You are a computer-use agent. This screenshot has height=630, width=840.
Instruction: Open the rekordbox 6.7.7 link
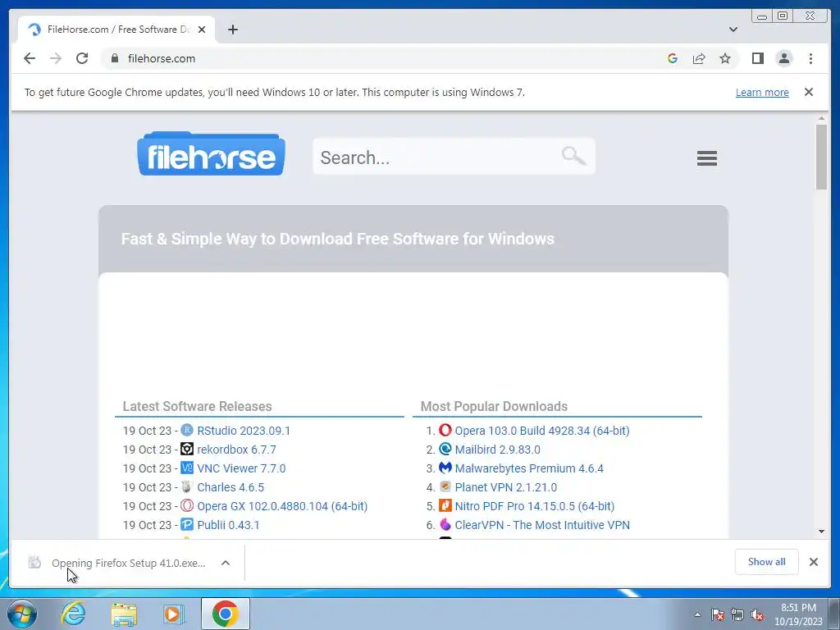click(x=236, y=450)
